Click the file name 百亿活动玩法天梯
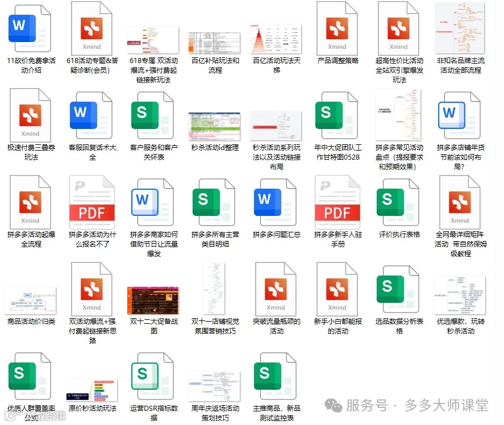Screen dimensions: 504x425 [x=276, y=65]
